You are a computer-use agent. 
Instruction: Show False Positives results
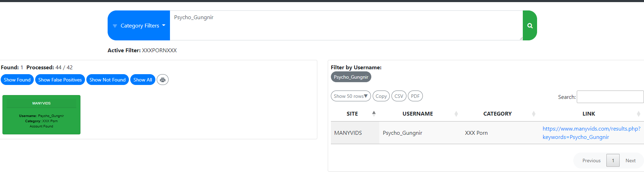coord(60,80)
